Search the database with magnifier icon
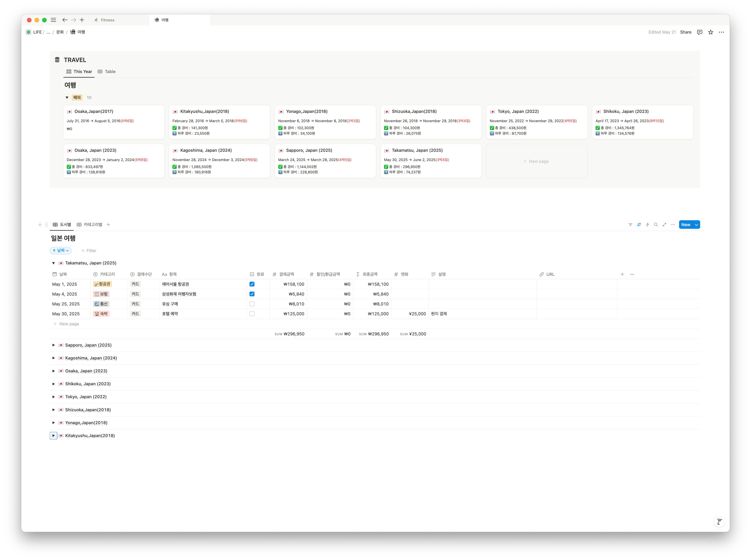 pyautogui.click(x=656, y=225)
